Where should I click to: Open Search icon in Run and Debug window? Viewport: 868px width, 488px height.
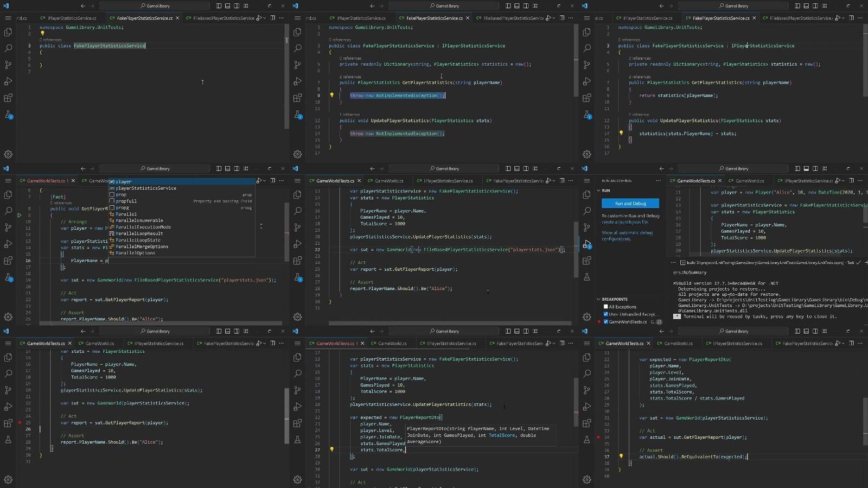click(587, 211)
